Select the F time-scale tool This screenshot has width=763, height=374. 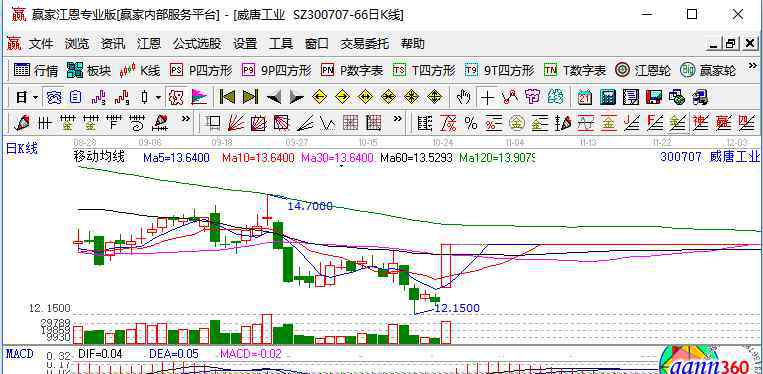point(115,123)
